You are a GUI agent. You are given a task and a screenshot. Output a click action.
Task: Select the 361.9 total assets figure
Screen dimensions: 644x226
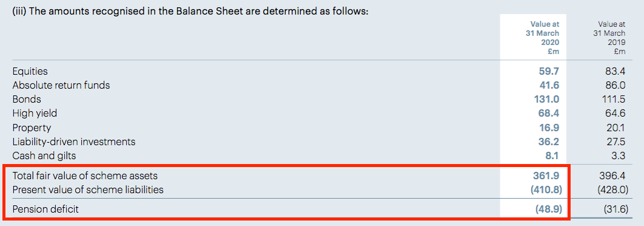[546, 176]
